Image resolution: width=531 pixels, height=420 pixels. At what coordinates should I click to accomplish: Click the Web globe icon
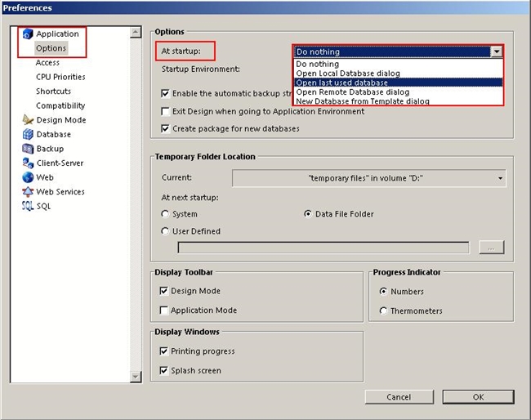(28, 177)
